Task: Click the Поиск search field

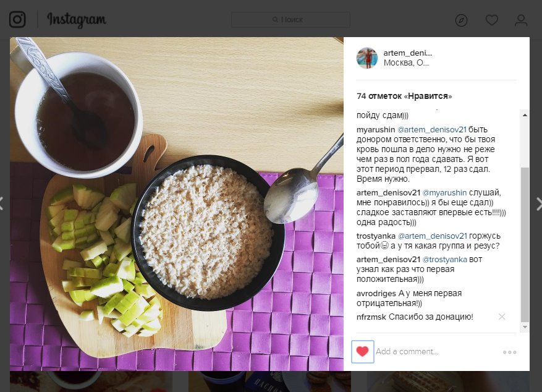Action: (290, 20)
